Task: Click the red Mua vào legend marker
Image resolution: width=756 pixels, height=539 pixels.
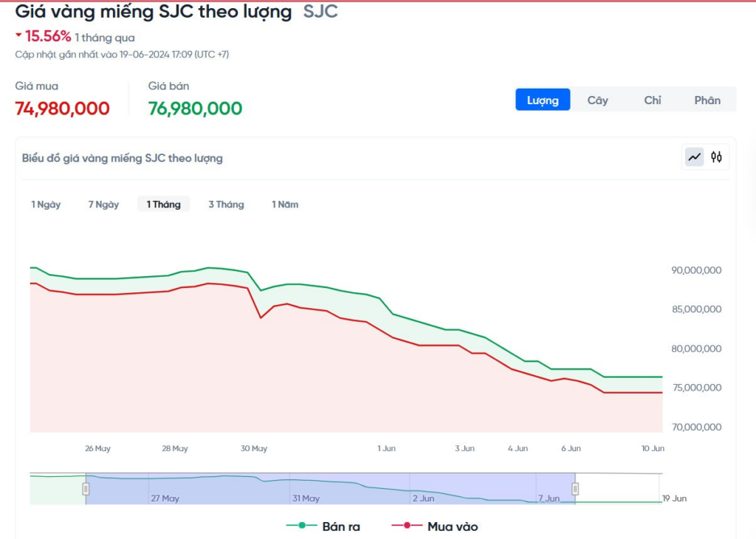Action: pos(407,526)
